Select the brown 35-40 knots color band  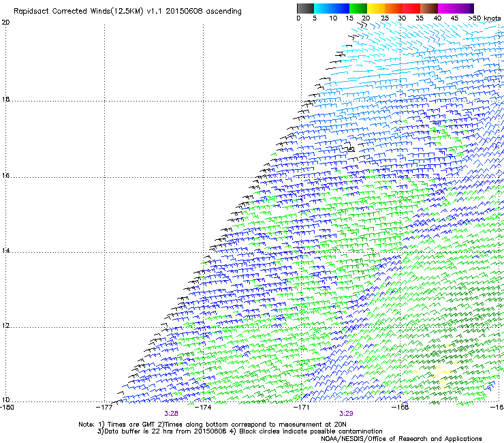coord(429,8)
